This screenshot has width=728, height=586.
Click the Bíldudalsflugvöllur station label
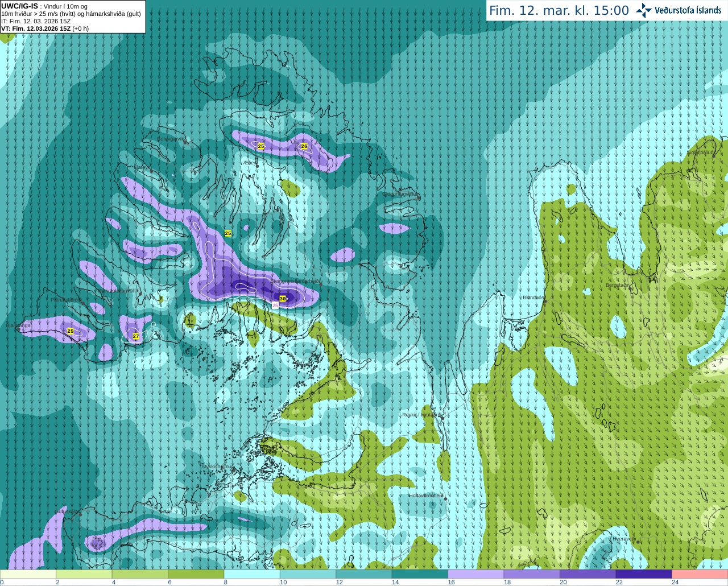pyautogui.click(x=118, y=290)
